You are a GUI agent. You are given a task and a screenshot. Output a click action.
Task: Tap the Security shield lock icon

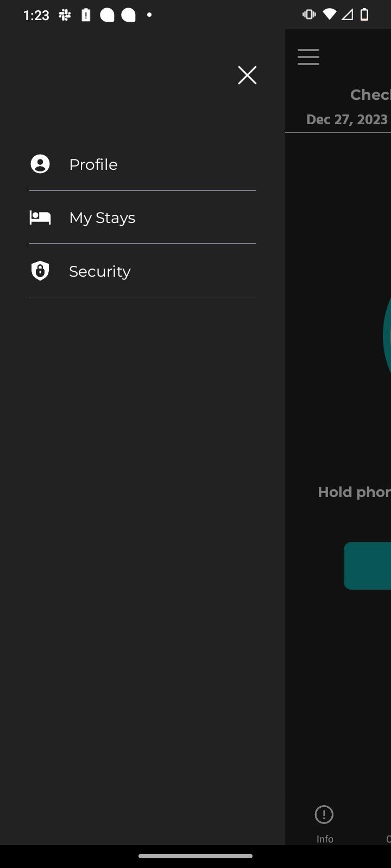(x=40, y=271)
